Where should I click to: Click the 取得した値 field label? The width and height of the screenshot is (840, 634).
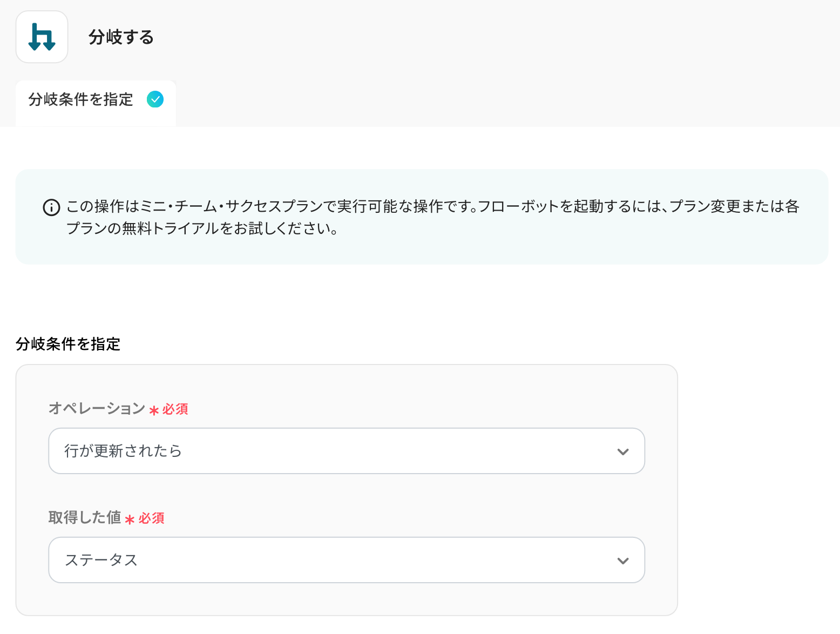tap(85, 517)
